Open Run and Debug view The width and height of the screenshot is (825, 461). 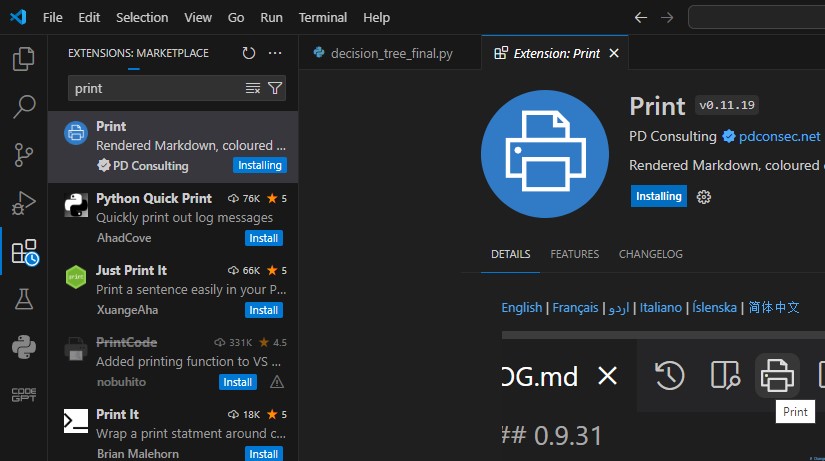tap(24, 203)
